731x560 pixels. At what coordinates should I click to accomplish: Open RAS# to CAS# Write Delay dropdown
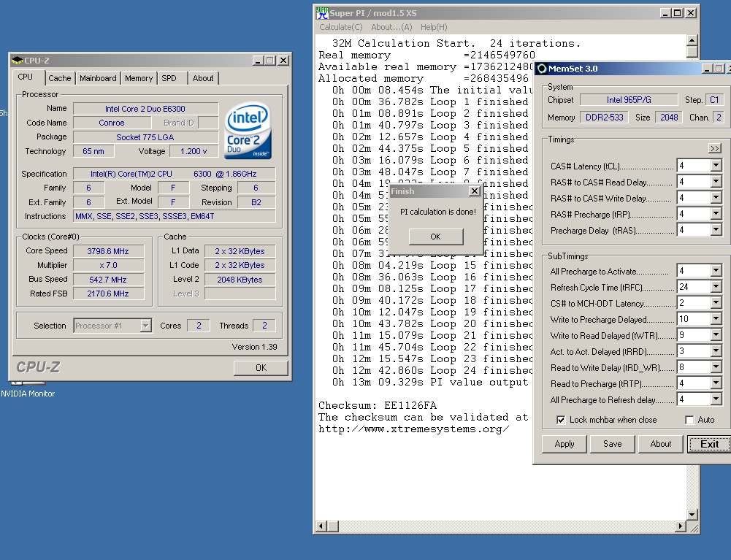[x=716, y=198]
